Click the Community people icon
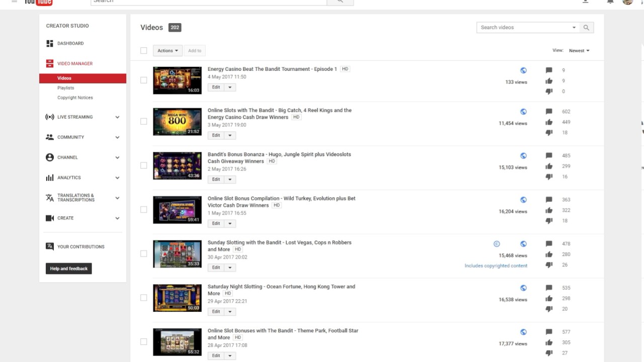 50,137
